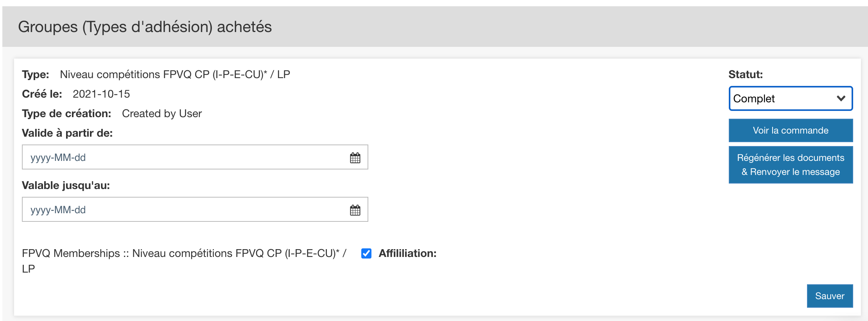Click the Type de création label

click(x=66, y=114)
